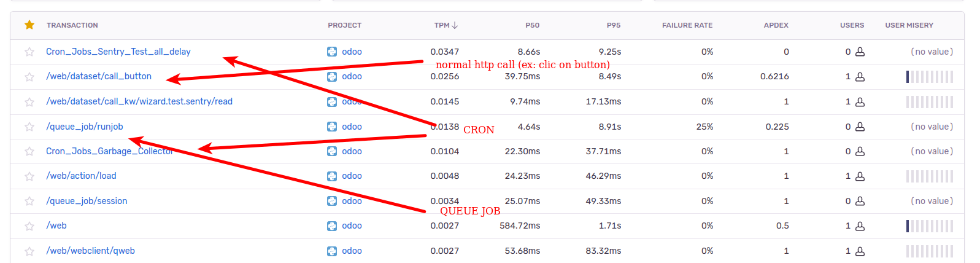Star the wizard.test.sentry/read transaction
This screenshot has width=980, height=263.
point(29,102)
